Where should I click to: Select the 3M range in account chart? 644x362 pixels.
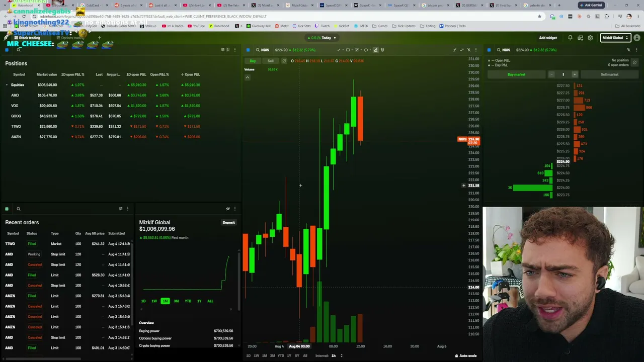click(x=176, y=301)
